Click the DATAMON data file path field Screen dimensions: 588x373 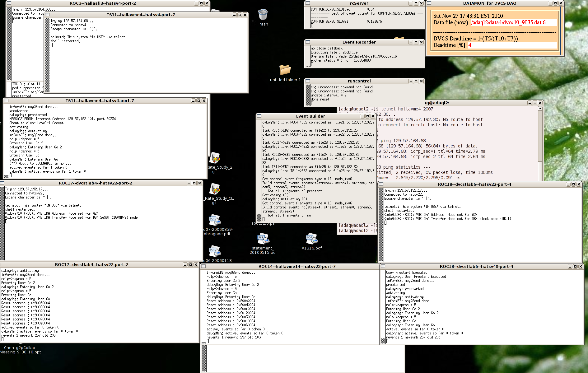[513, 22]
